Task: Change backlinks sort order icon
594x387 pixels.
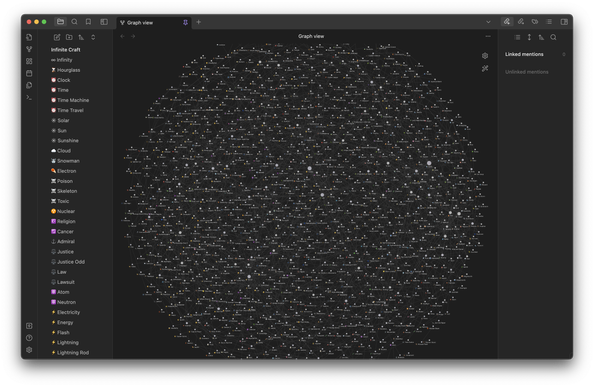Action: (541, 37)
